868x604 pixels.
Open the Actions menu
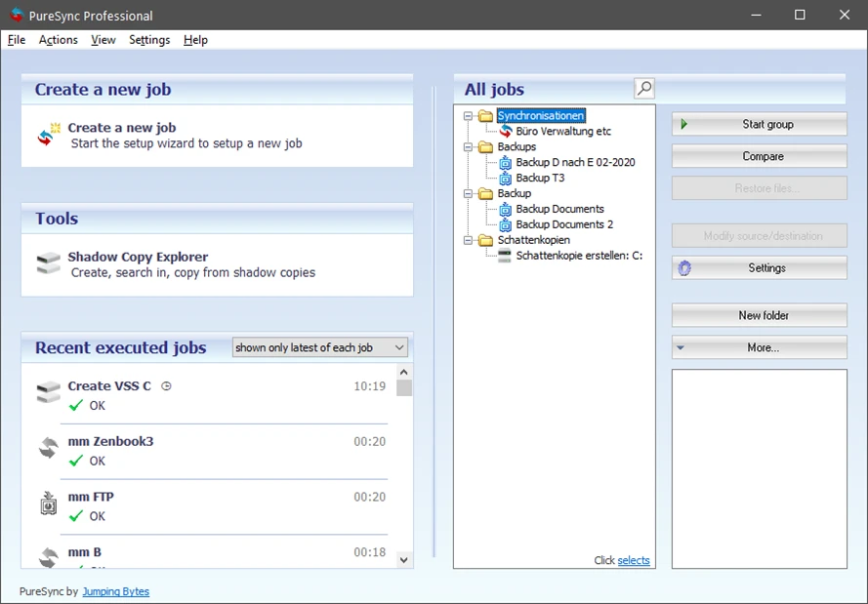point(59,40)
